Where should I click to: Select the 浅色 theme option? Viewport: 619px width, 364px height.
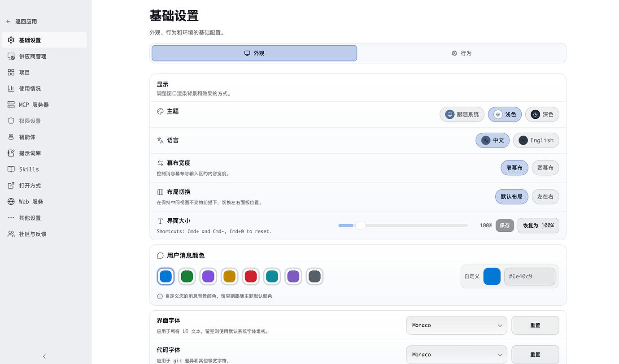[x=505, y=114]
